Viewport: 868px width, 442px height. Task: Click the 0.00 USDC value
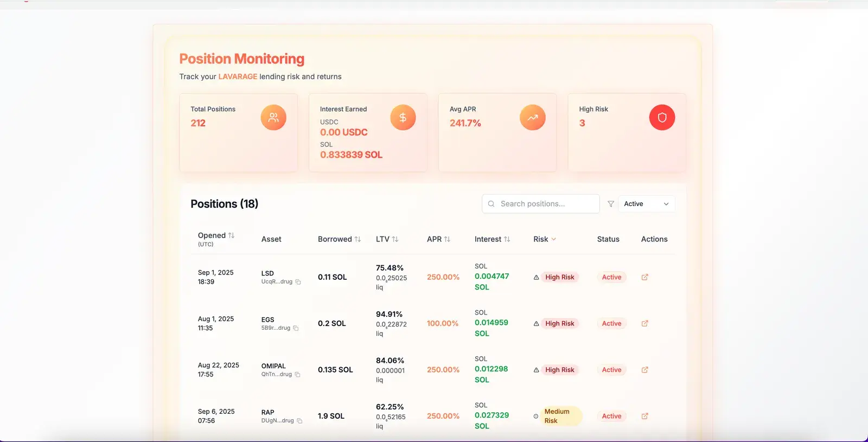[x=344, y=132]
